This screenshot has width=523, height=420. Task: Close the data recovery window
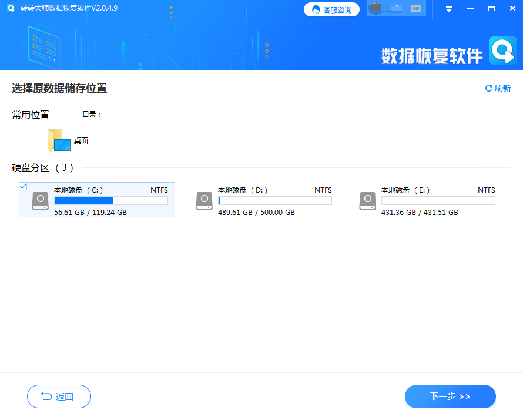pyautogui.click(x=512, y=8)
